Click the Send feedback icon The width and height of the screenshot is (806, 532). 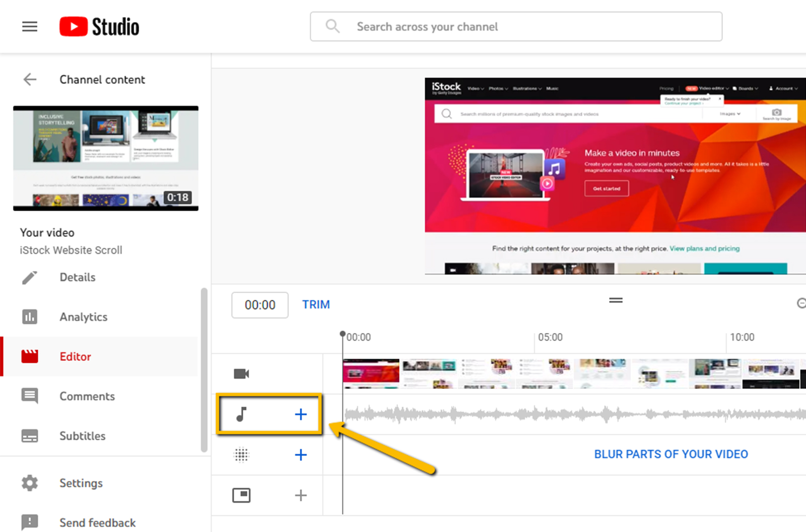point(30,522)
